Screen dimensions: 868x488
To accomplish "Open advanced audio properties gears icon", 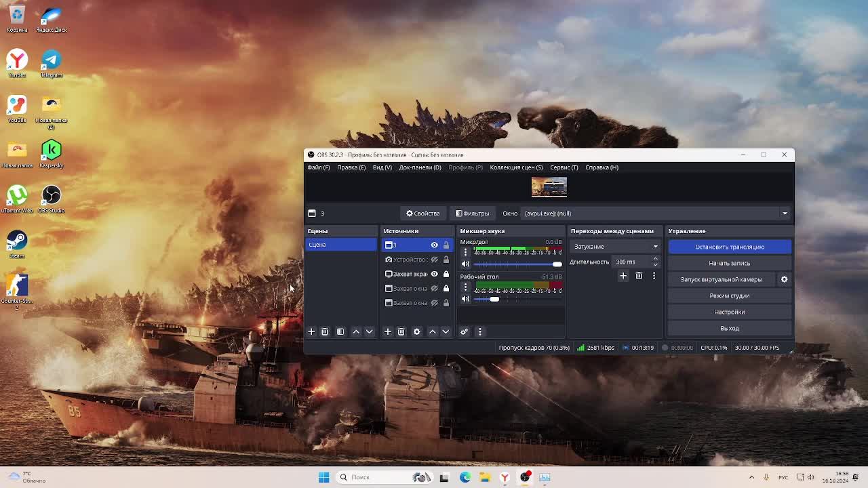I will [x=465, y=331].
